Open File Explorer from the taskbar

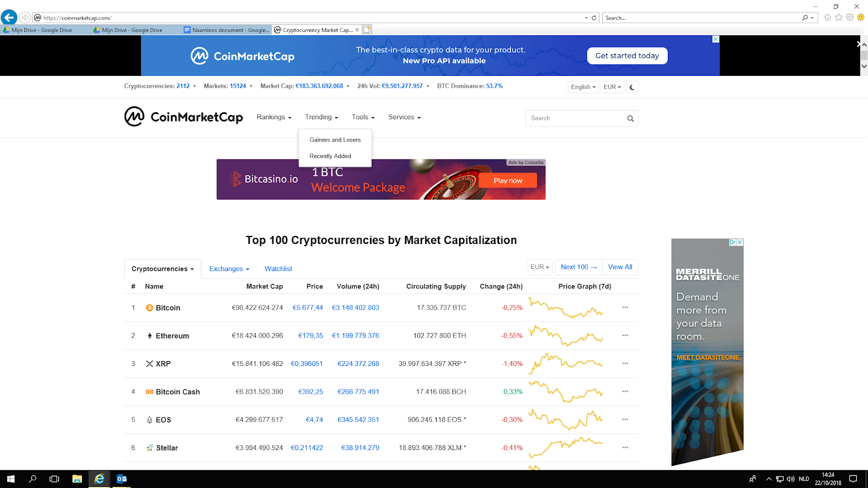(x=77, y=479)
